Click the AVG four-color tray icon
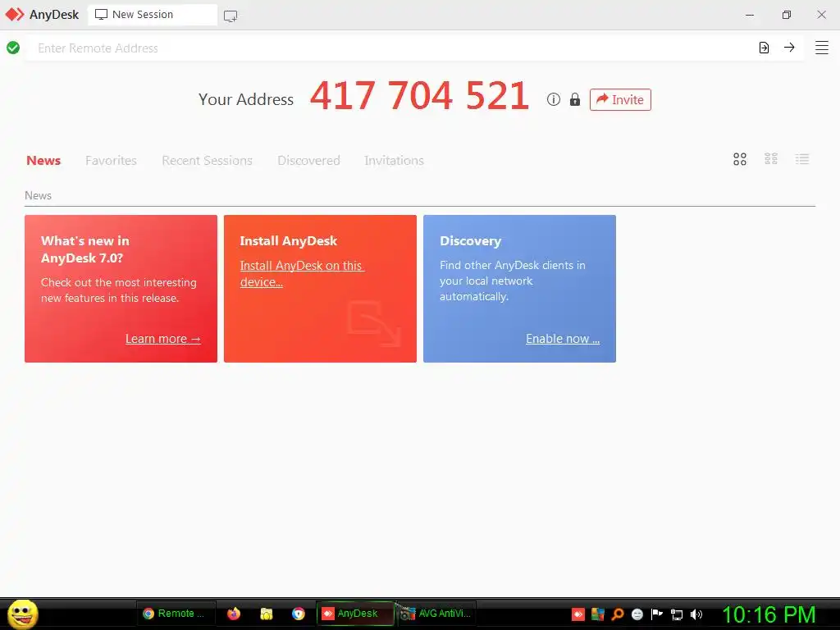The height and width of the screenshot is (630, 840). pos(598,614)
